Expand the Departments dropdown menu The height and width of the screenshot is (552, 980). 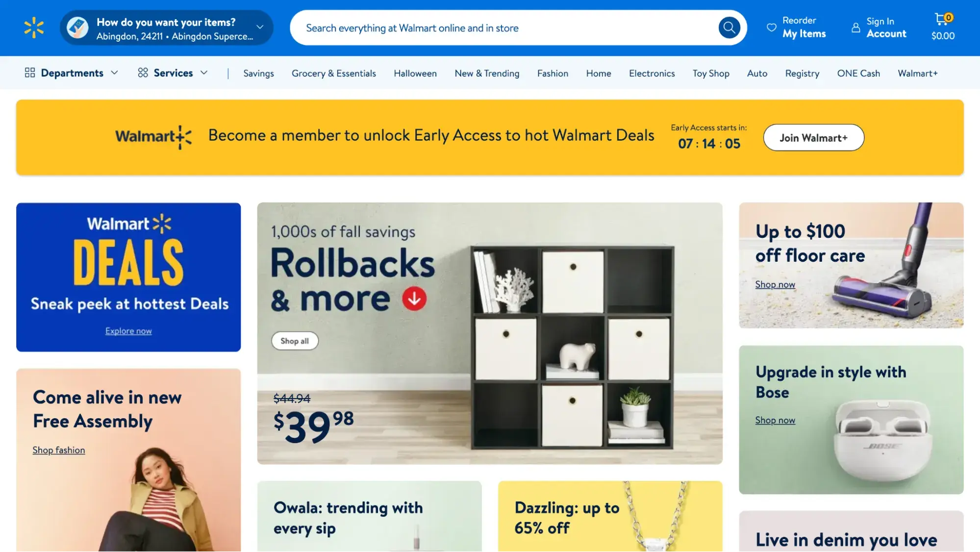[x=72, y=72]
